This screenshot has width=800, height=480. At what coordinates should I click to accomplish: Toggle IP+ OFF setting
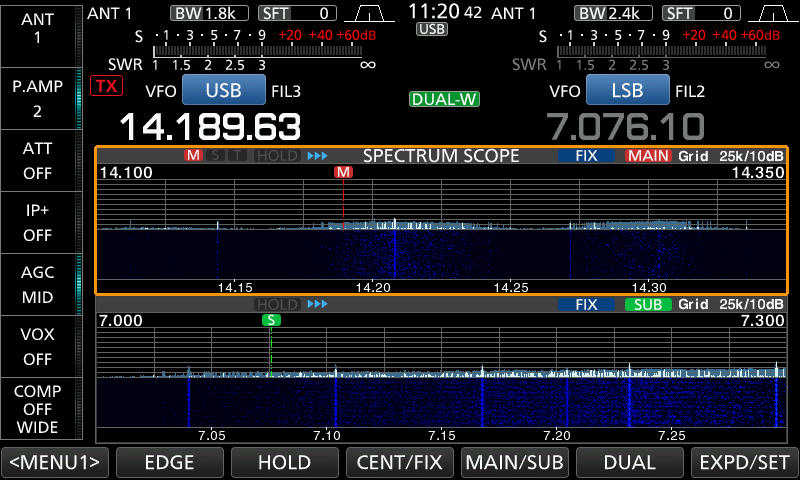point(38,222)
